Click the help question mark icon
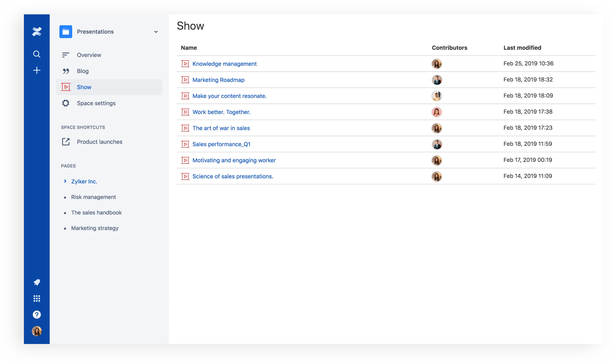 [37, 314]
